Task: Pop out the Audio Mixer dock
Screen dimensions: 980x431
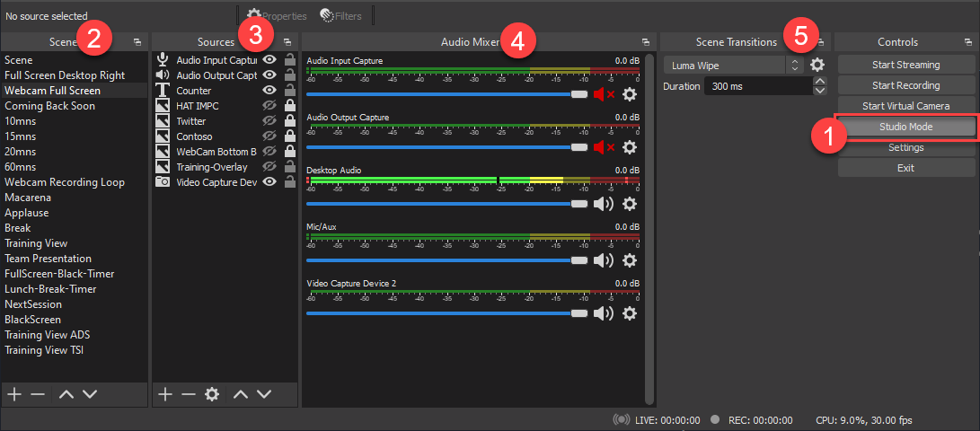Action: point(645,42)
